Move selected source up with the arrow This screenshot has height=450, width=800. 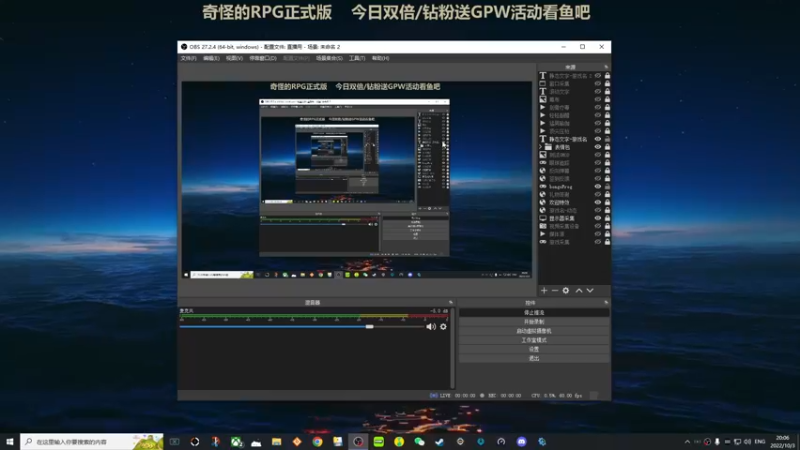click(579, 290)
